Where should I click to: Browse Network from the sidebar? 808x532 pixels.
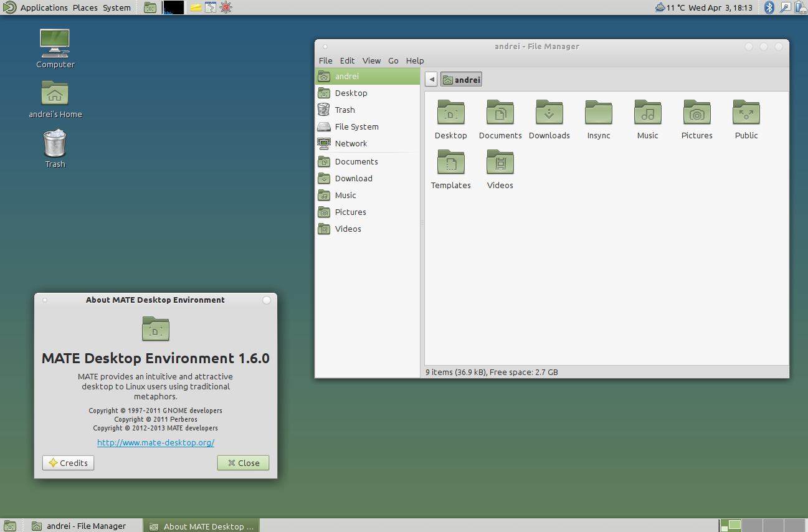coord(368,143)
